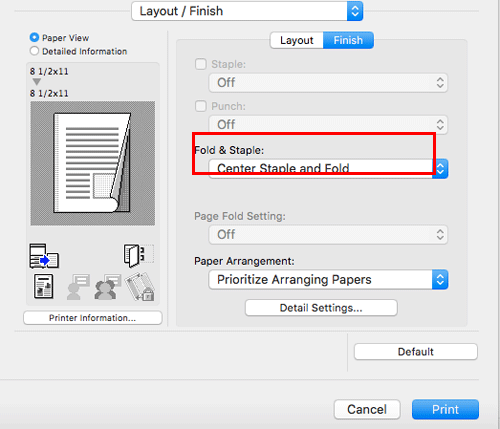Viewport: 500px width, 429px height.
Task: Expand the Page Fold Setting dropdown
Action: pyautogui.click(x=328, y=235)
